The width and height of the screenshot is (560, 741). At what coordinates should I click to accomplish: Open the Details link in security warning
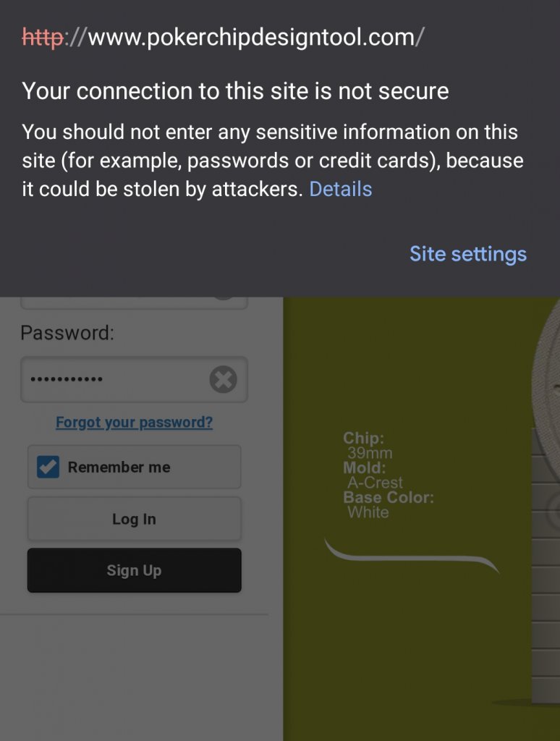point(340,190)
